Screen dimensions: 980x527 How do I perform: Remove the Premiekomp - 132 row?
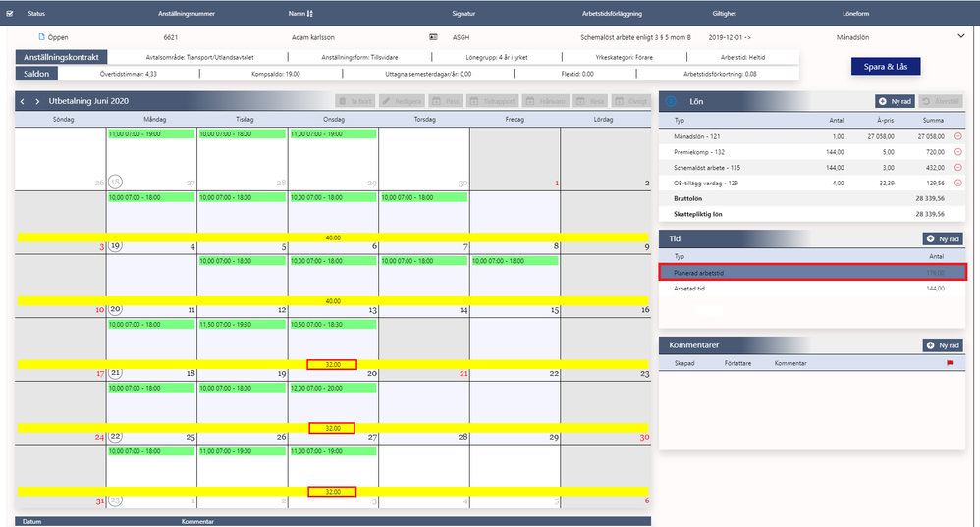(958, 152)
